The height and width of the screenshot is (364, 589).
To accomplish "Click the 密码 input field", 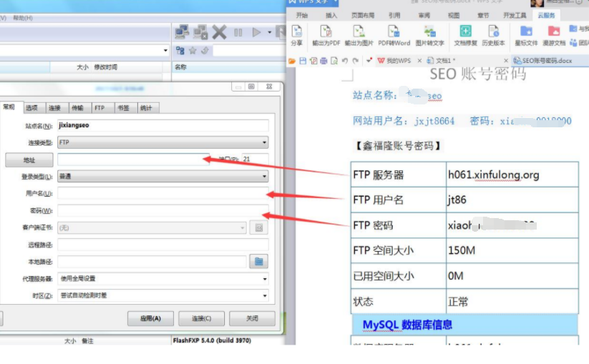I will tap(163, 210).
